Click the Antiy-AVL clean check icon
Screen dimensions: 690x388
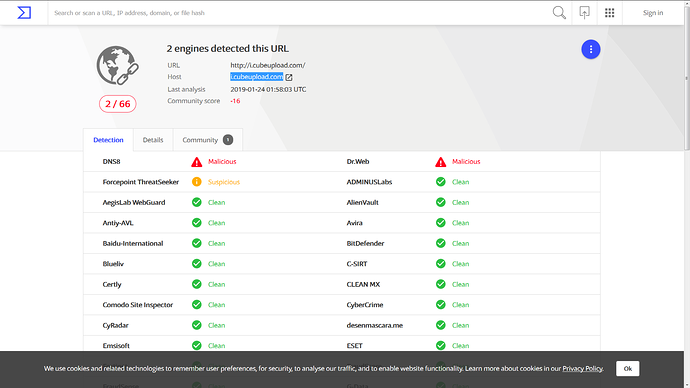197,223
